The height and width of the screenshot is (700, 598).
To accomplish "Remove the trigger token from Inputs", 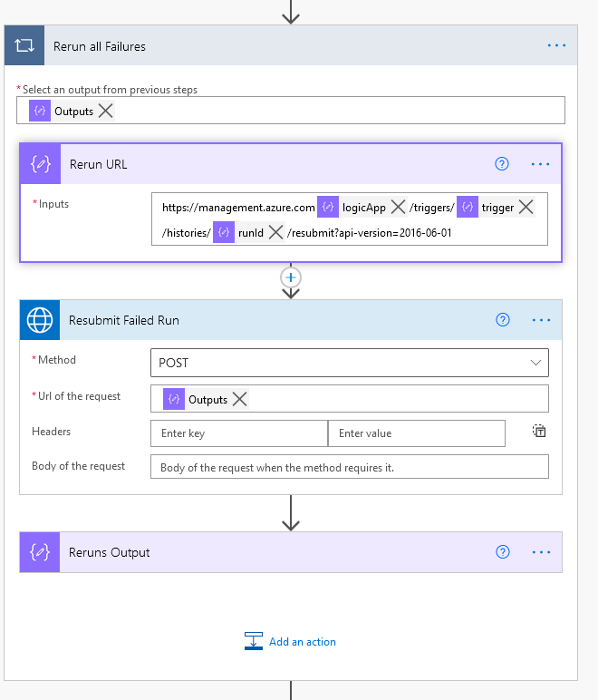I will 526,208.
